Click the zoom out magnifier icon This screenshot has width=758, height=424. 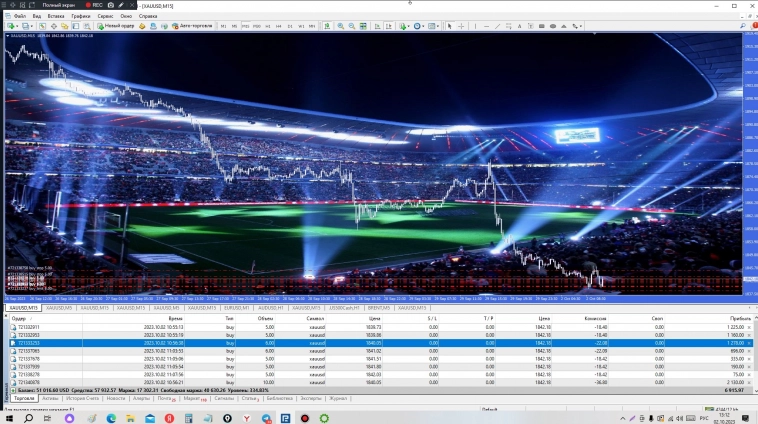(x=352, y=26)
